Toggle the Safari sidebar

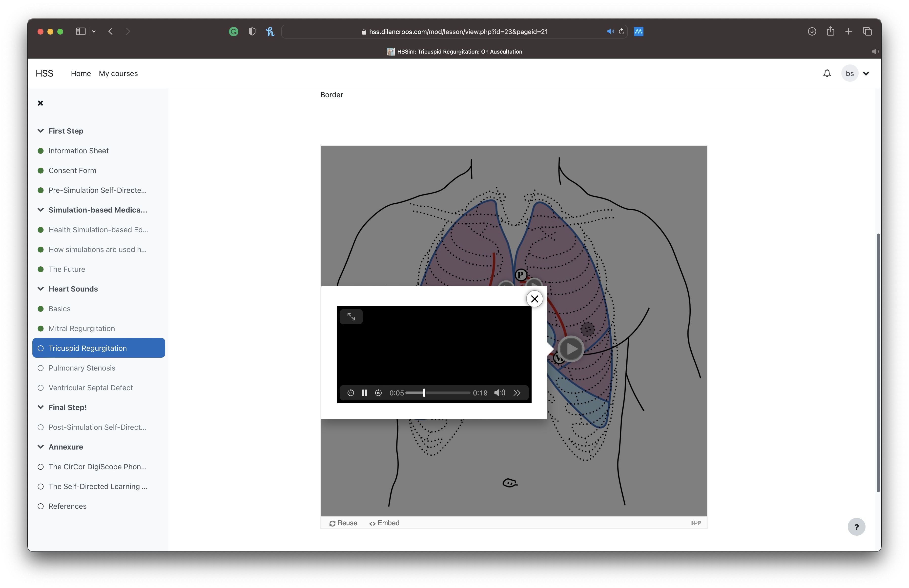click(x=81, y=31)
